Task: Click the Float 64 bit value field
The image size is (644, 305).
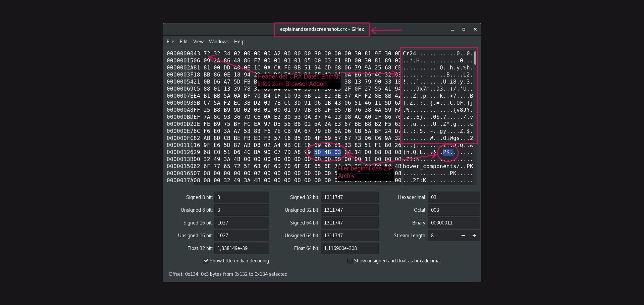Action: pos(350,248)
